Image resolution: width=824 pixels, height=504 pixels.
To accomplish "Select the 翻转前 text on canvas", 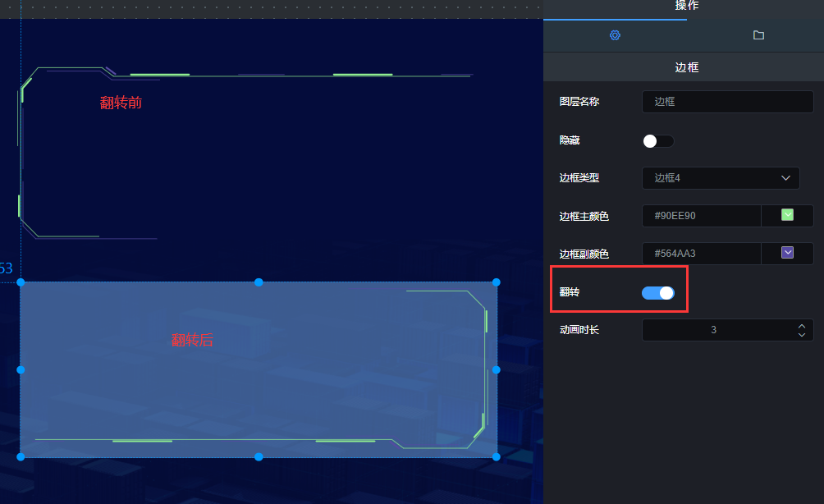I will 121,103.
